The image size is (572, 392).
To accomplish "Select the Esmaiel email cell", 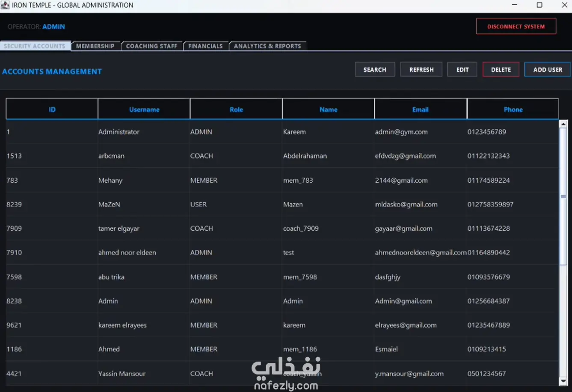I will [421, 349].
